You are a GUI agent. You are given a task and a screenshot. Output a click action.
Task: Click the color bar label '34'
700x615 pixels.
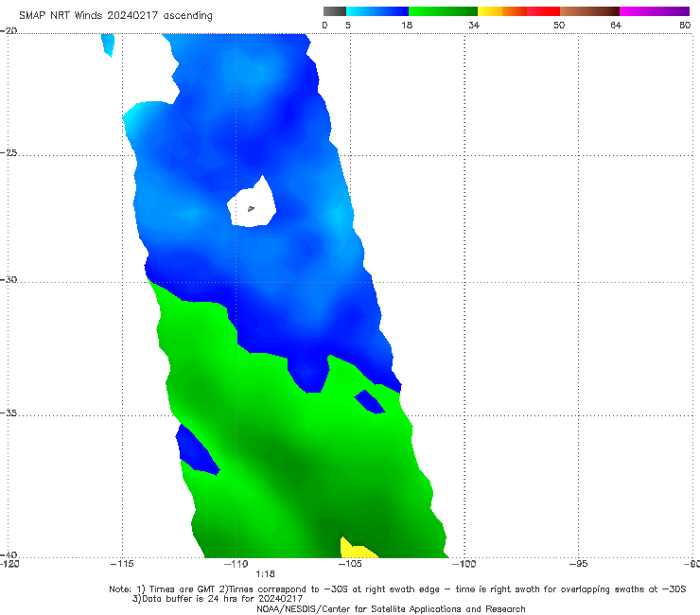(x=474, y=26)
